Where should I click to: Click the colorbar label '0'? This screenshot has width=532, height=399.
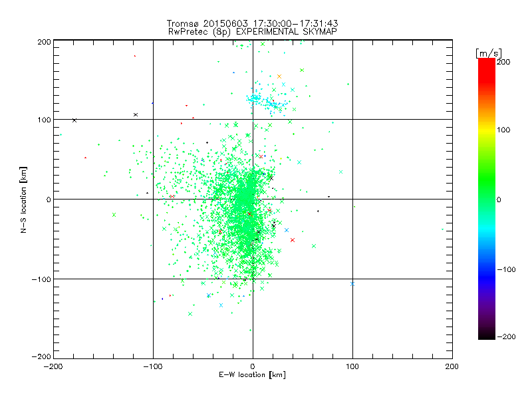tap(499, 199)
